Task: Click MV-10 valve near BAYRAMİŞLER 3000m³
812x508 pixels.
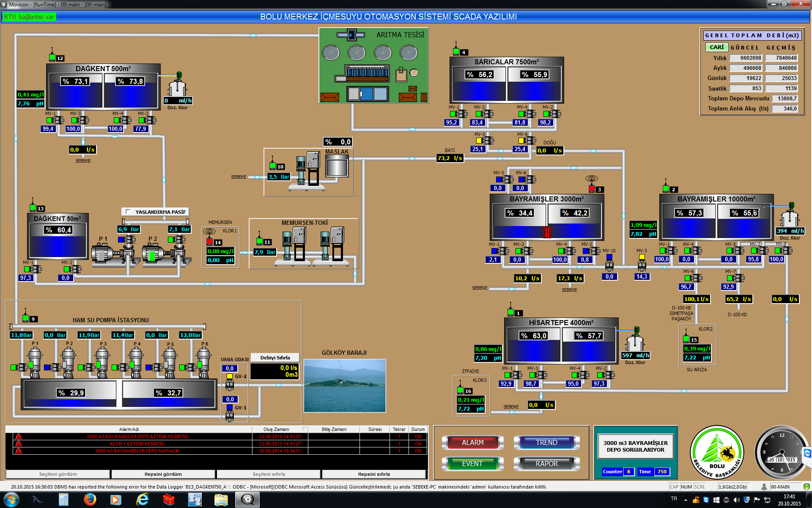Action: (609, 263)
